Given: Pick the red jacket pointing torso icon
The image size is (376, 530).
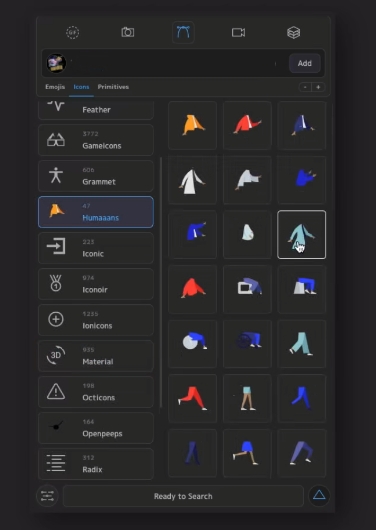Looking at the screenshot, I should click(x=247, y=125).
